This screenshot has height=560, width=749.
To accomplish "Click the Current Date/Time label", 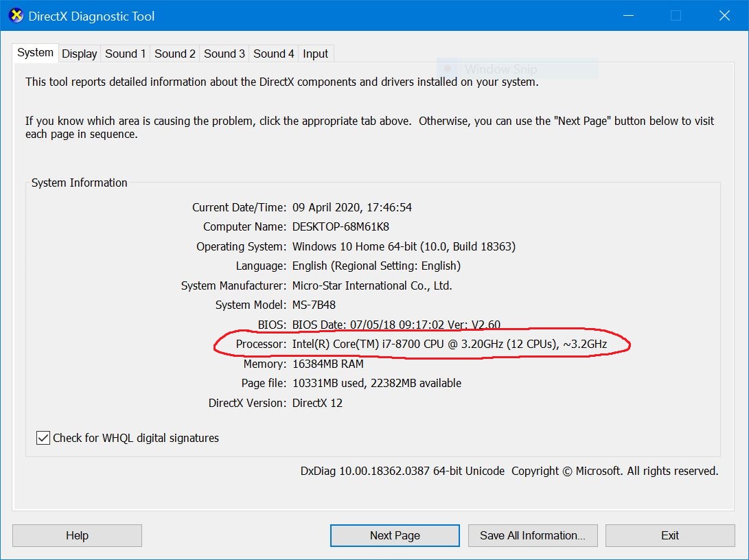I will (x=240, y=207).
